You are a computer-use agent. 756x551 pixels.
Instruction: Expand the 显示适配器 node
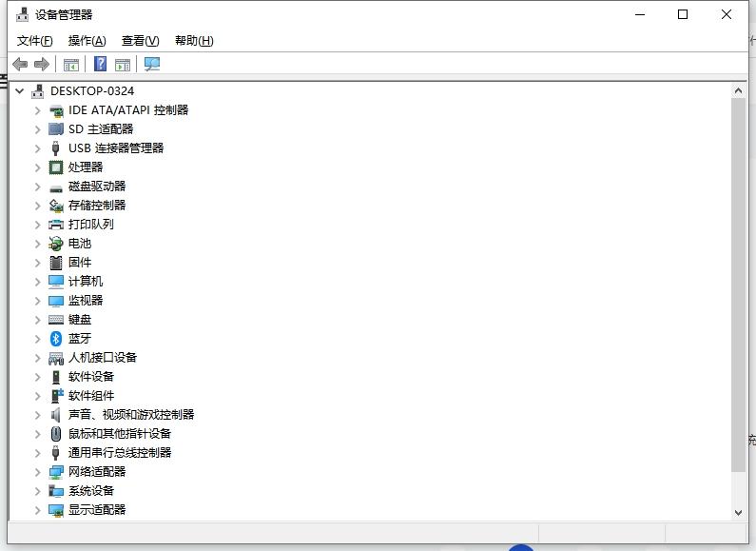click(38, 510)
